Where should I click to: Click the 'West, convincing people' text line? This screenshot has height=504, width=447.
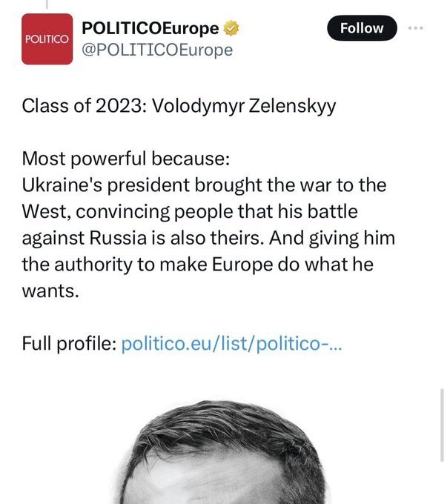190,212
